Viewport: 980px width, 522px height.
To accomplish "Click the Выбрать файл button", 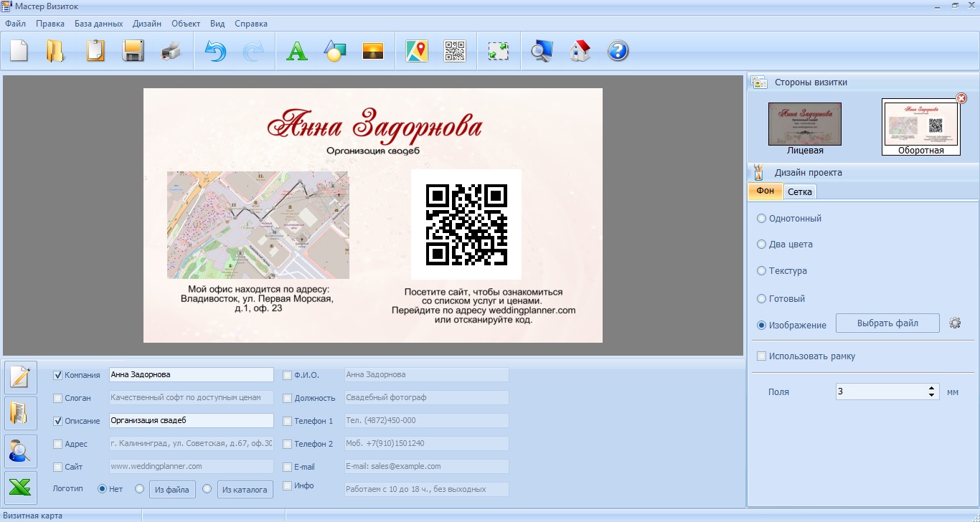I will coord(887,323).
